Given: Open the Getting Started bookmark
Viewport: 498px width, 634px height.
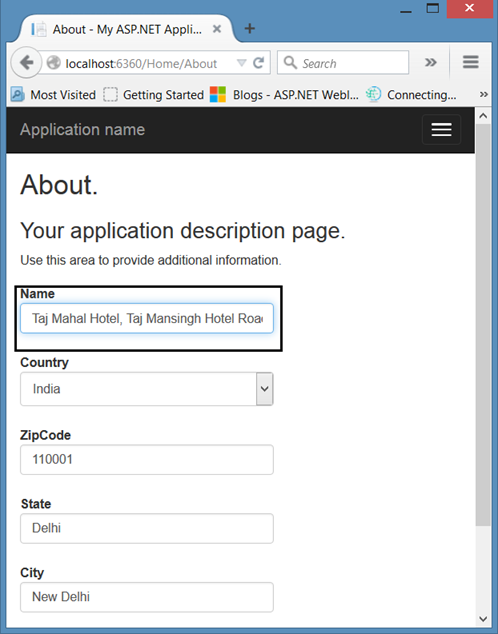Looking at the screenshot, I should pos(153,95).
